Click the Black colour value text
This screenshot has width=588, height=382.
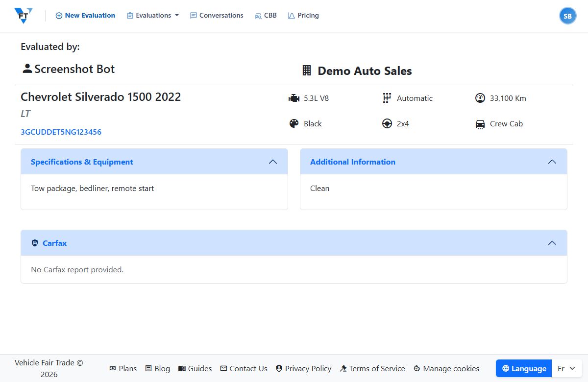(x=313, y=124)
